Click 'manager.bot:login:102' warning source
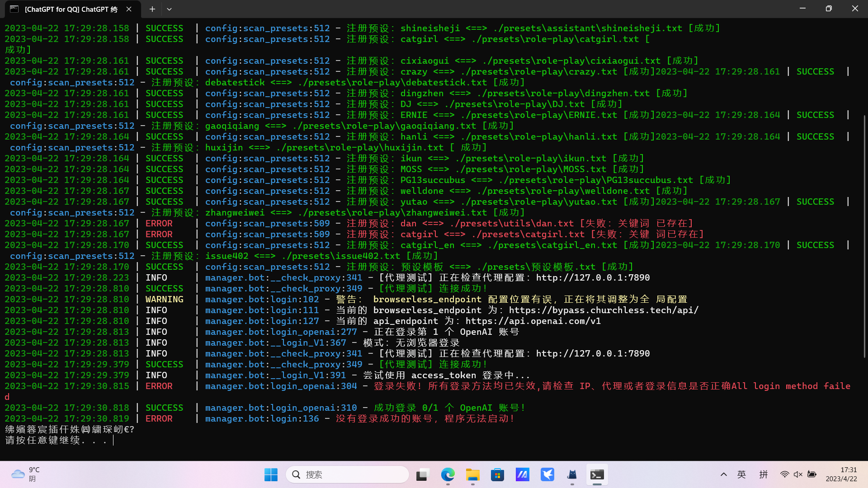This screenshot has height=488, width=868. [x=262, y=299]
